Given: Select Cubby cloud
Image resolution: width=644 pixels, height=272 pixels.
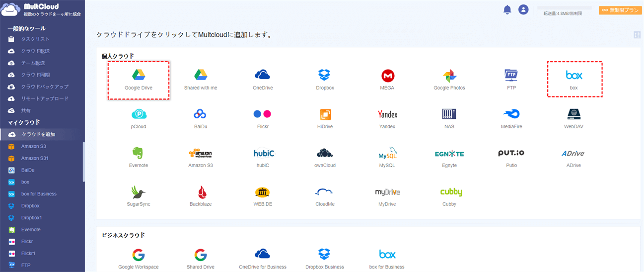Looking at the screenshot, I should click(451, 196).
